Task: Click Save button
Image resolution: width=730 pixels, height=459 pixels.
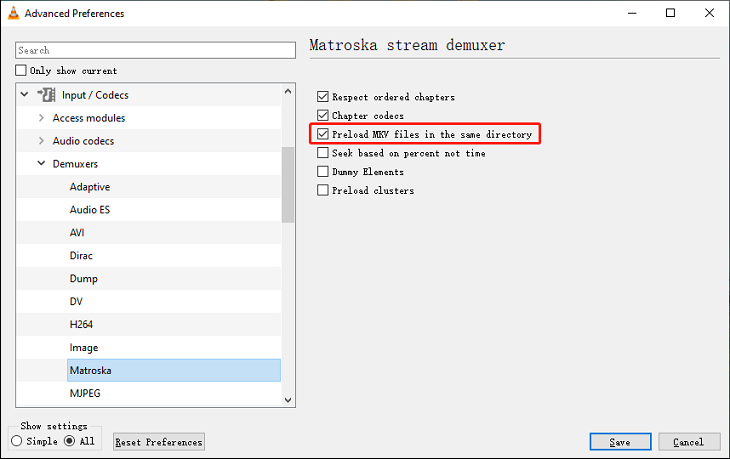Action: click(x=620, y=442)
